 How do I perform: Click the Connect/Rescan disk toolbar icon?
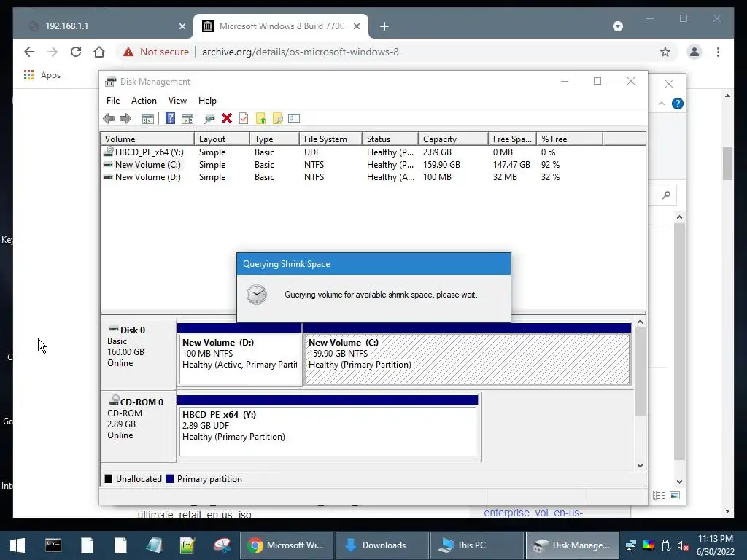(209, 119)
